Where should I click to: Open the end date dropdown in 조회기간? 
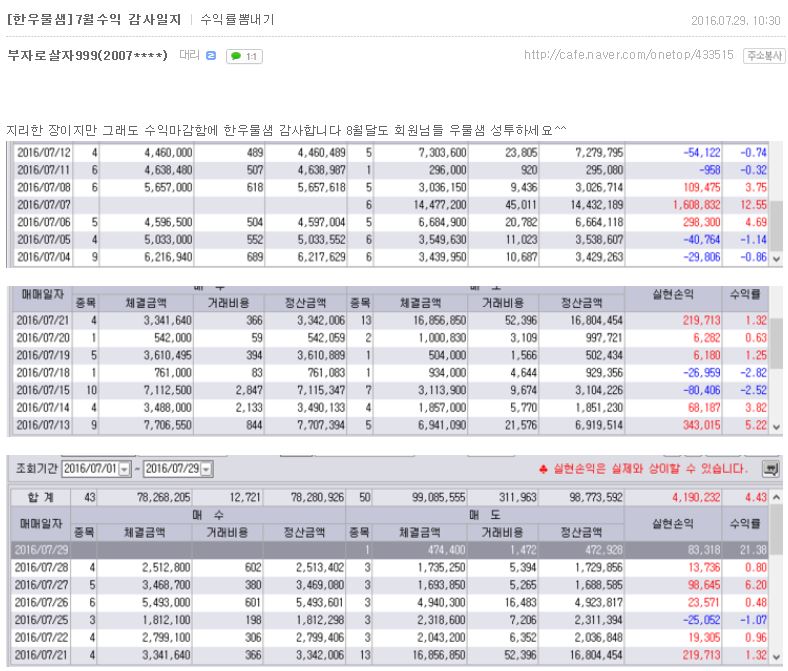coord(207,469)
